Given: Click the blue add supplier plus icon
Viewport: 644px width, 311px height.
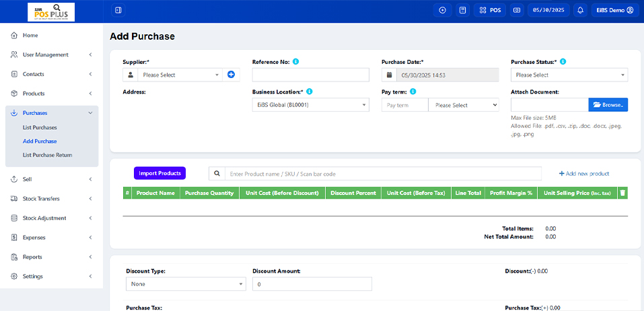Looking at the screenshot, I should tap(231, 75).
